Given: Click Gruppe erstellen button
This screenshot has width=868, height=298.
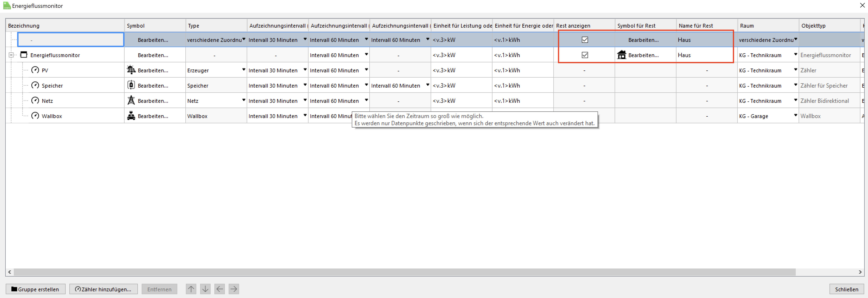Looking at the screenshot, I should [x=35, y=289].
